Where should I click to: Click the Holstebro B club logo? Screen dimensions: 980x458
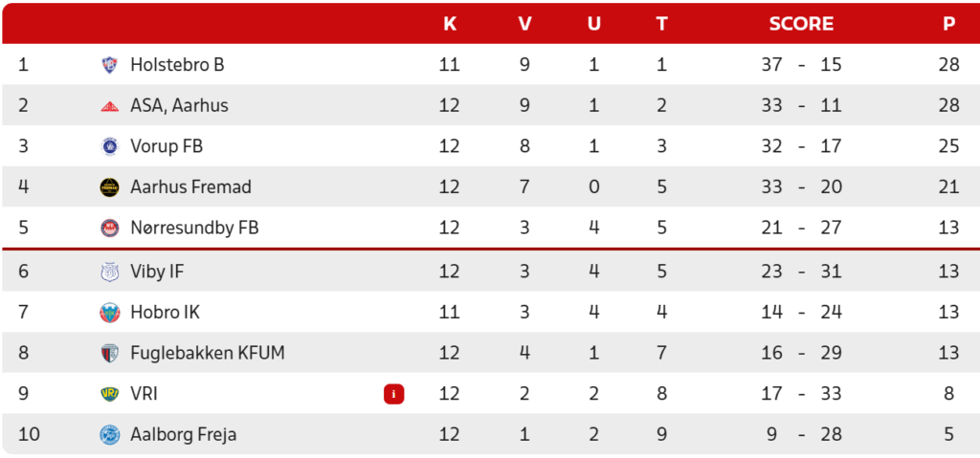(x=109, y=65)
